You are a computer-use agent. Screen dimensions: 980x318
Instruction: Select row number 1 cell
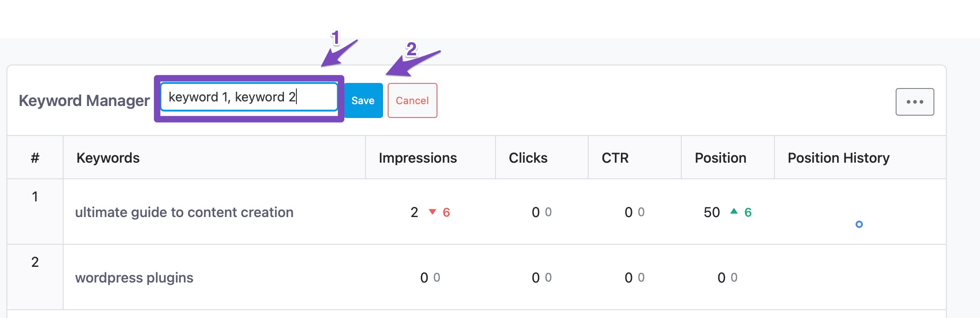[x=35, y=197]
